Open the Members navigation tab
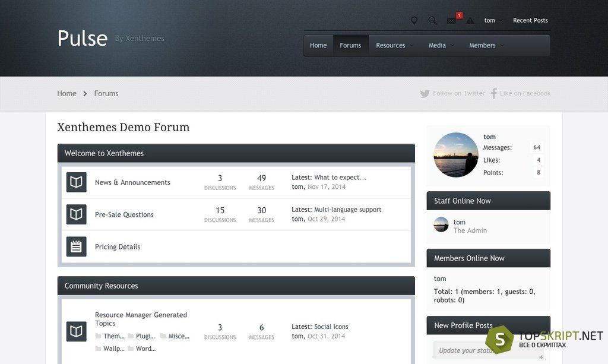Image resolution: width=608 pixels, height=364 pixels. [x=482, y=45]
